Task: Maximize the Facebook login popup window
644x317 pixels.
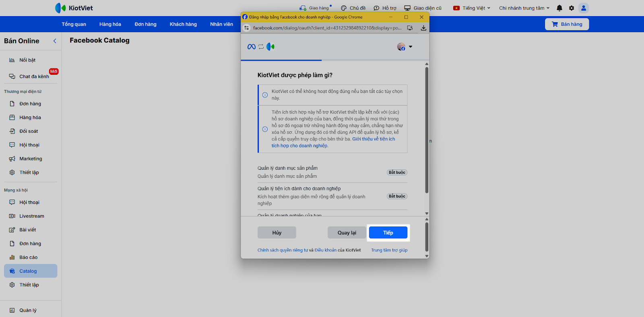Action: coord(406,17)
